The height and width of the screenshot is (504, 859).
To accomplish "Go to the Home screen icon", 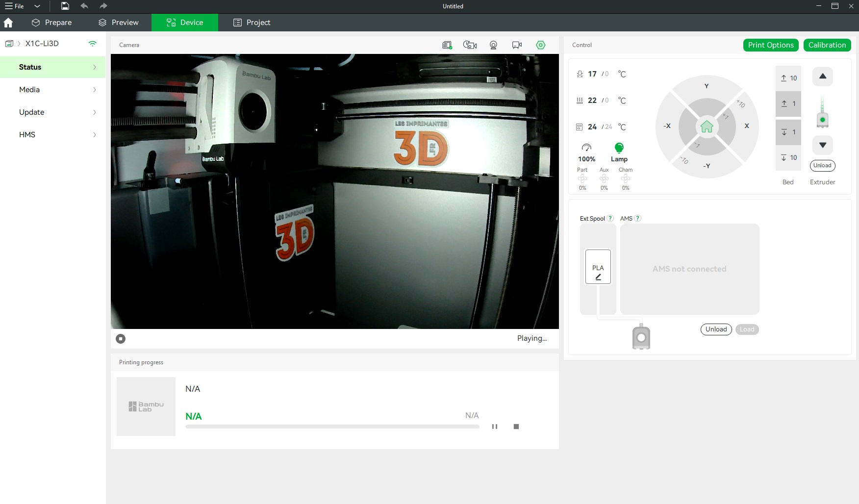I will (x=8, y=23).
